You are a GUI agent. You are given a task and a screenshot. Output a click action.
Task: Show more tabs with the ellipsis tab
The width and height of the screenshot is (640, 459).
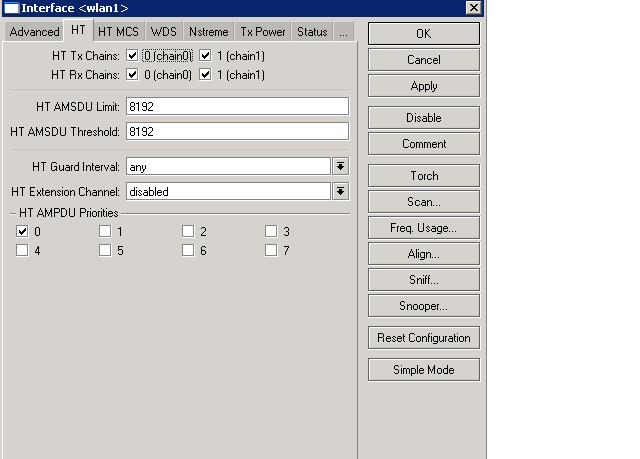point(343,32)
